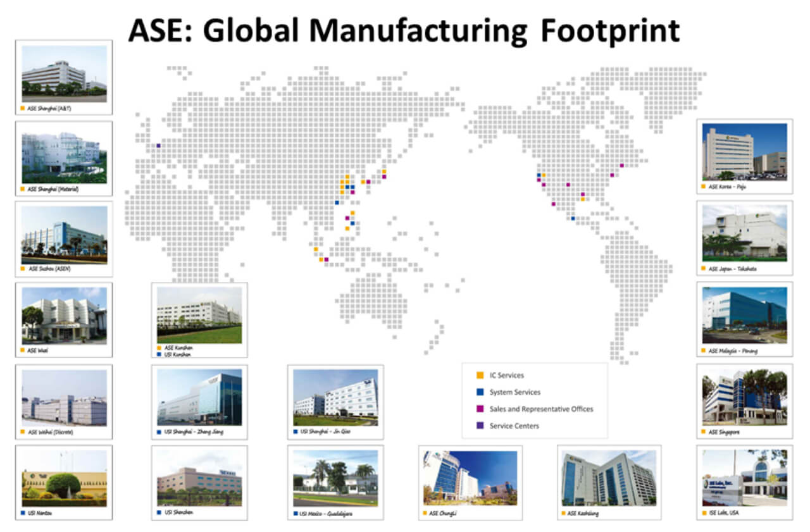Viewport: 810px width, 532px height.
Task: Click the 'ASE Malaysia - Penang' caption
Action: tap(733, 350)
